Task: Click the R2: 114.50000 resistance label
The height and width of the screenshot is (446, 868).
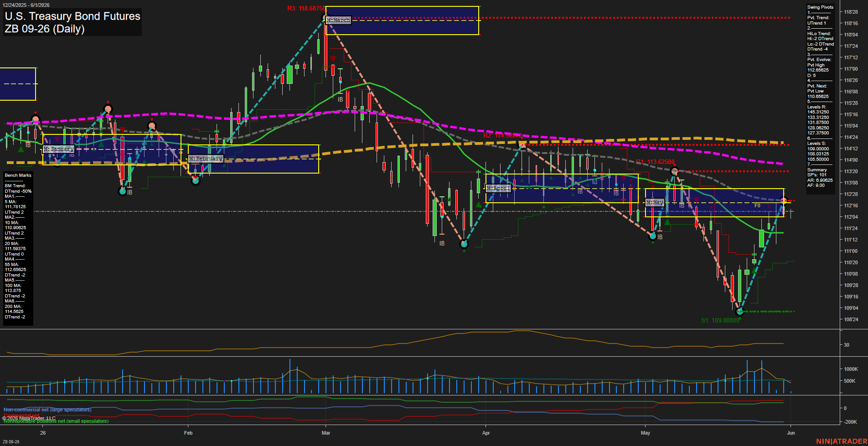Action: [x=502, y=136]
